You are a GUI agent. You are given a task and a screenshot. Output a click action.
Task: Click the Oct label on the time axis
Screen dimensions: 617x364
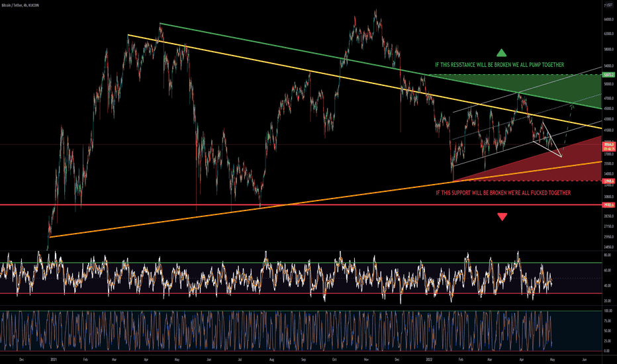(334, 359)
